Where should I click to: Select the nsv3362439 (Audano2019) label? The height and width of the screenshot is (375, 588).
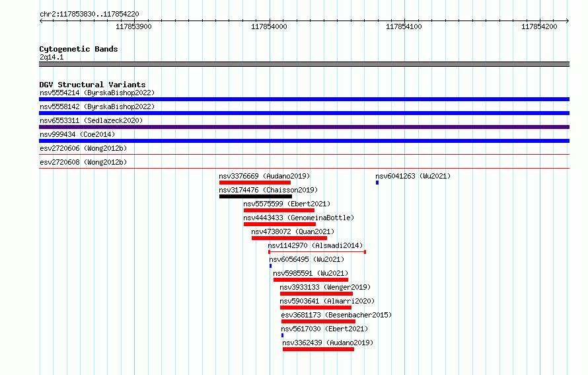coord(328,343)
